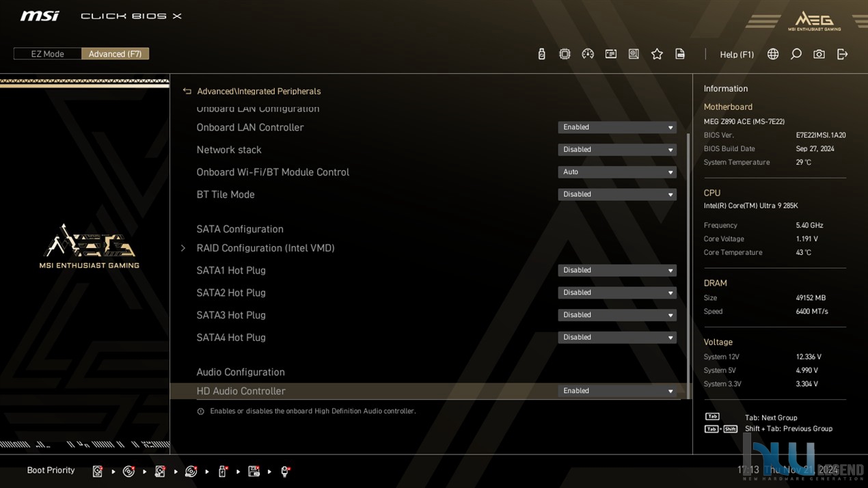The width and height of the screenshot is (868, 488).
Task: Click Intel Core Ultra 9 285K text
Action: click(x=750, y=206)
